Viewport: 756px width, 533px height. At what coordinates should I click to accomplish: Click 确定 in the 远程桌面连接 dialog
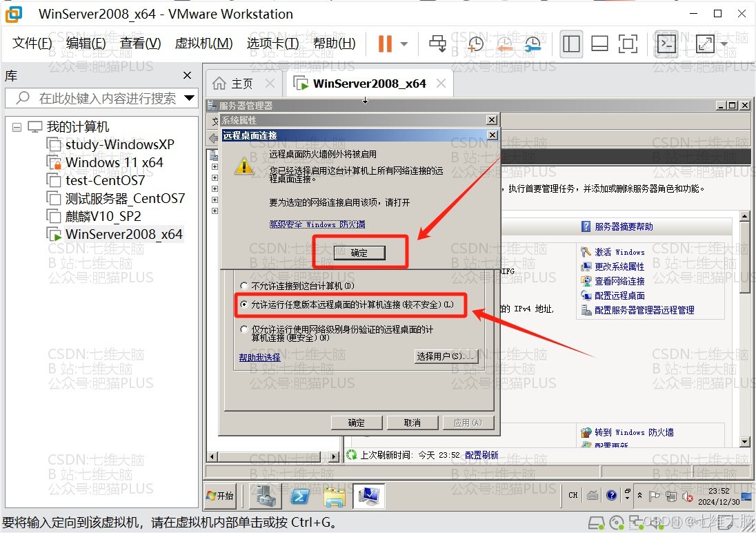(359, 253)
